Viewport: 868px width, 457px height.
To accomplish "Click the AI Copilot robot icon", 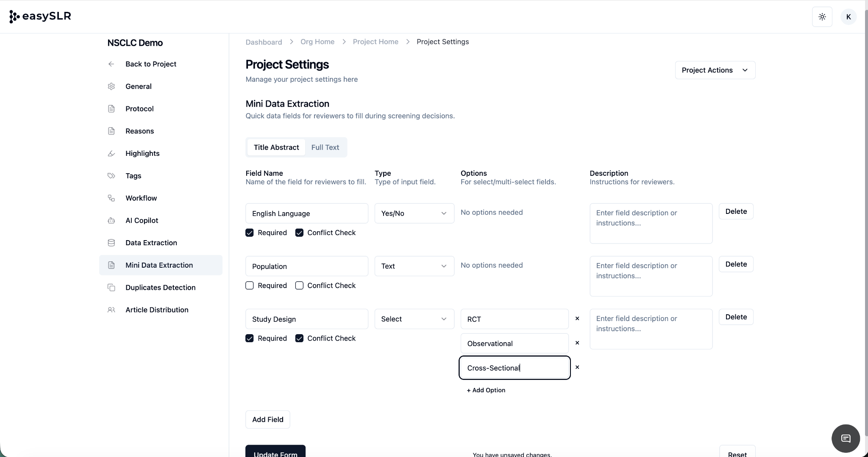I will click(111, 221).
